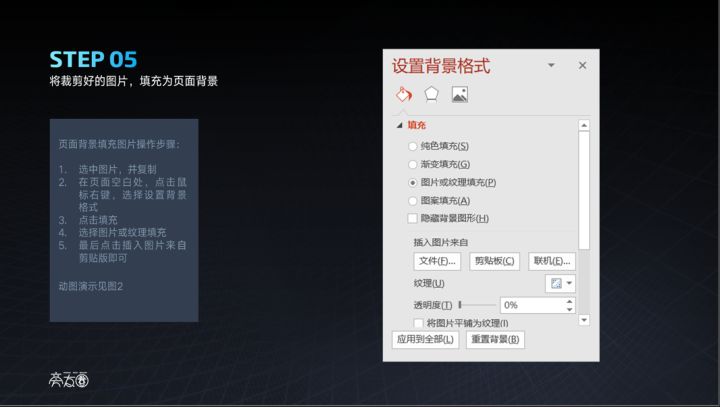720x407 pixels.
Task: Click the 选中图片，并复制 step line
Action: [117, 170]
